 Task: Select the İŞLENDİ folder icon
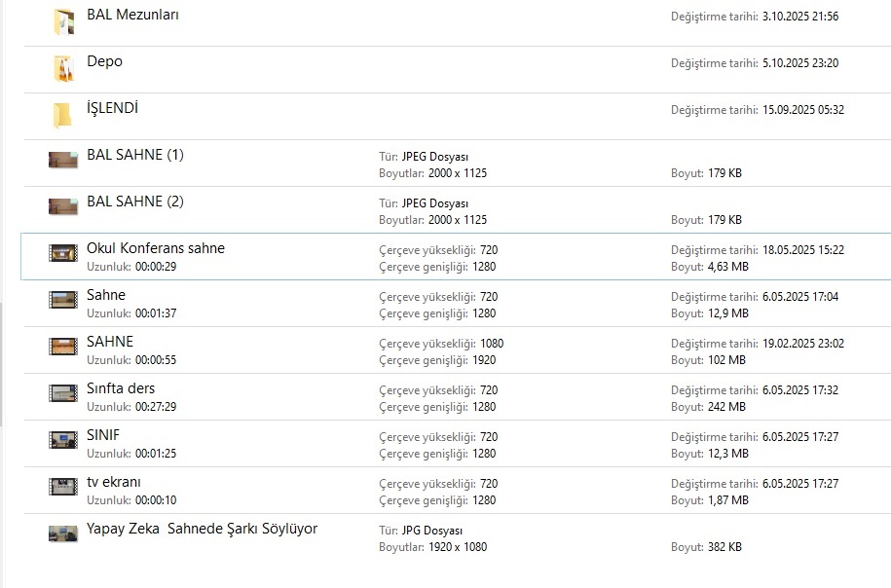tap(63, 115)
